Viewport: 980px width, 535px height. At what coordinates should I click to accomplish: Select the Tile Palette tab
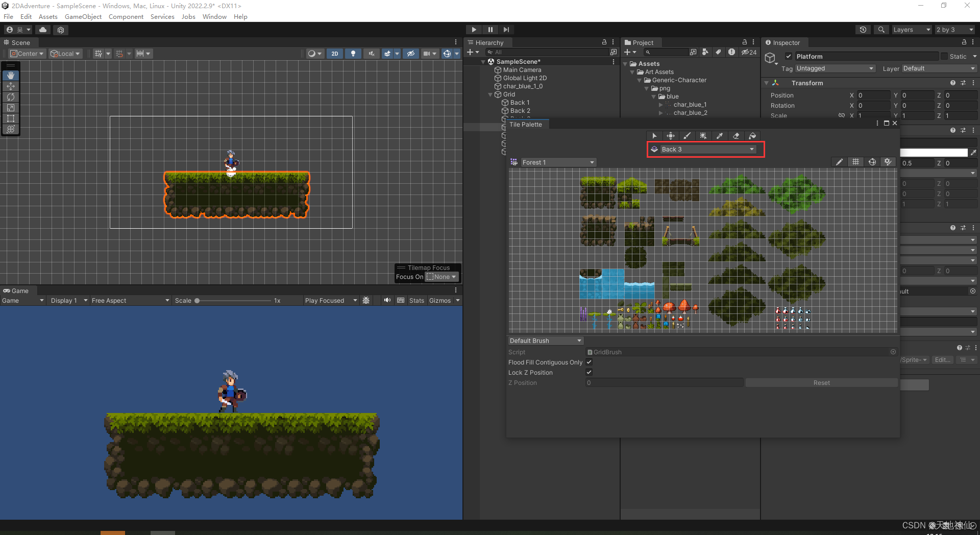[x=526, y=125]
